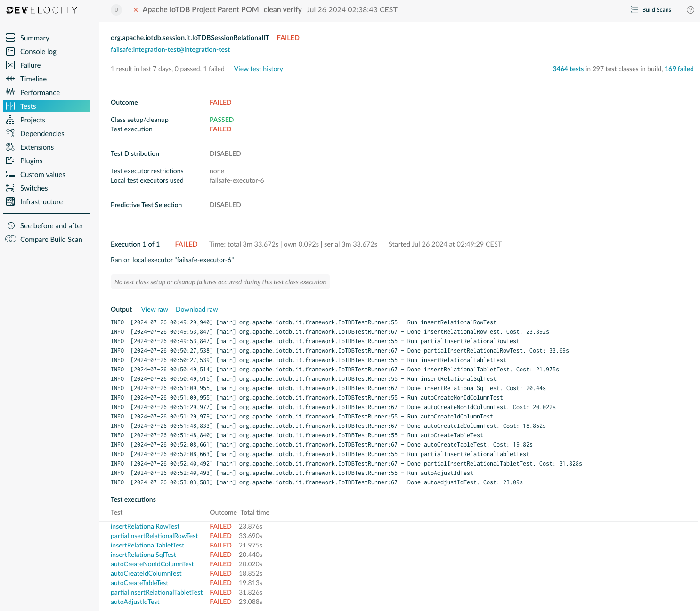Open the Plugins section
The height and width of the screenshot is (611, 700).
[31, 161]
